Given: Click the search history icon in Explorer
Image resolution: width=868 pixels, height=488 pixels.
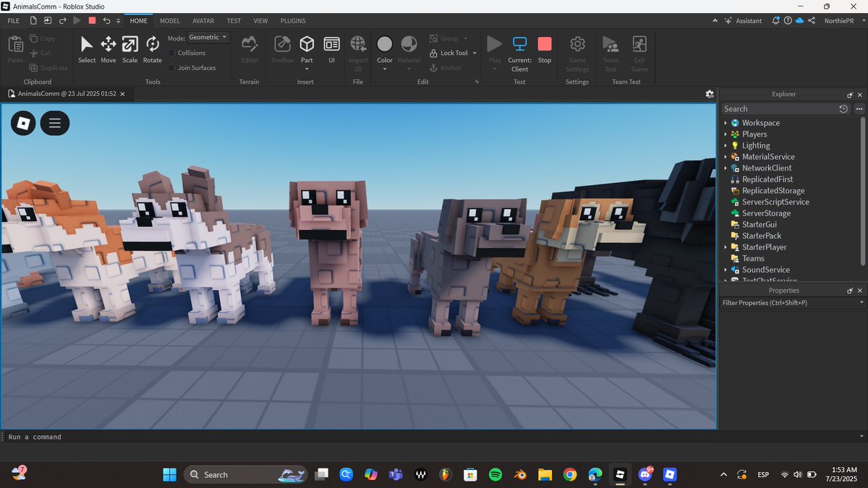Looking at the screenshot, I should [843, 108].
